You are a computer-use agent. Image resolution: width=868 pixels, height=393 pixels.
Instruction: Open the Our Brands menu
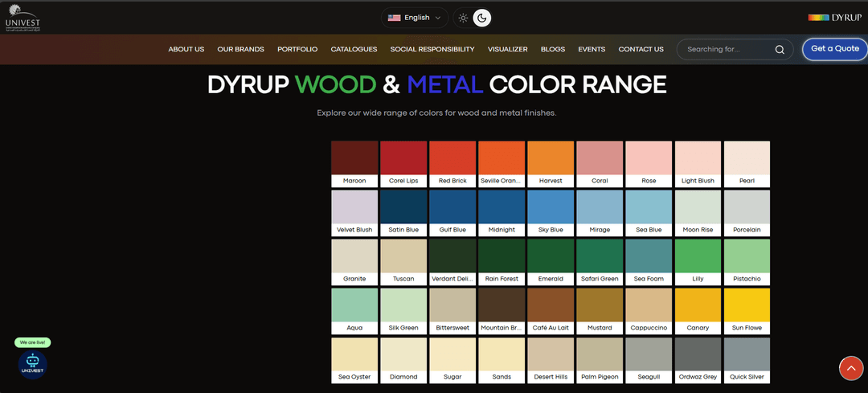[240, 49]
